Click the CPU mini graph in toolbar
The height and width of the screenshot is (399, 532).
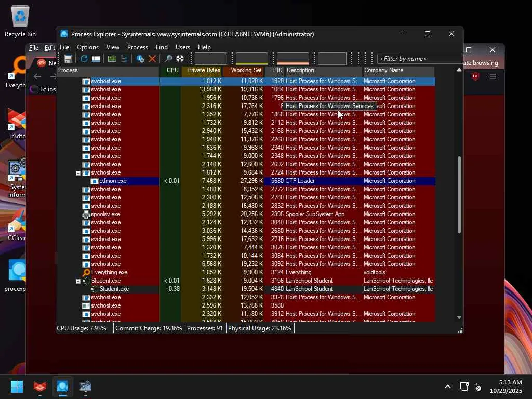(x=211, y=59)
